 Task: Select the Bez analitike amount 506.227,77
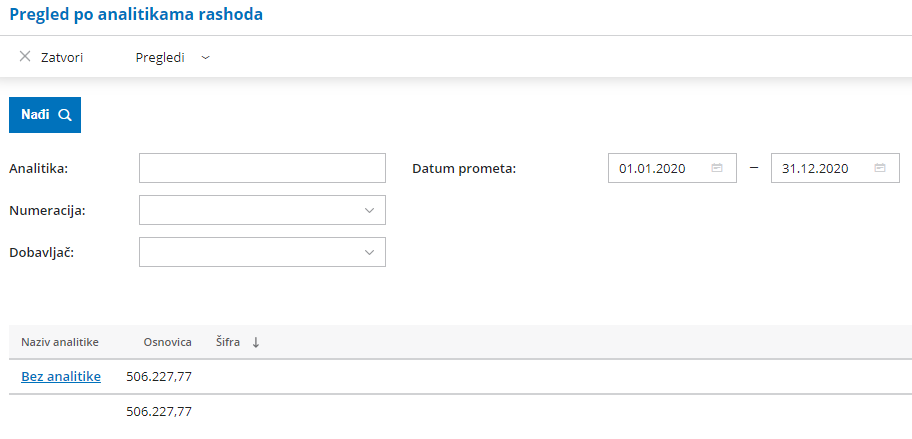(x=159, y=377)
